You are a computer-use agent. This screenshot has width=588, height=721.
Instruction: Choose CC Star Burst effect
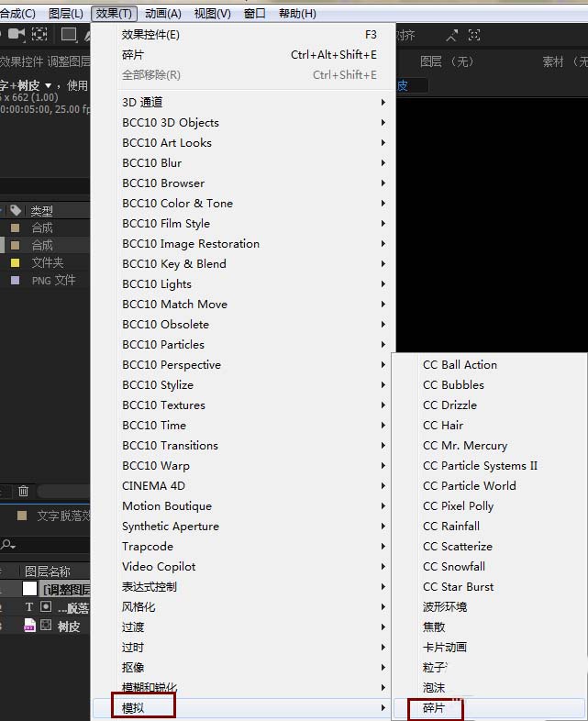pos(490,587)
